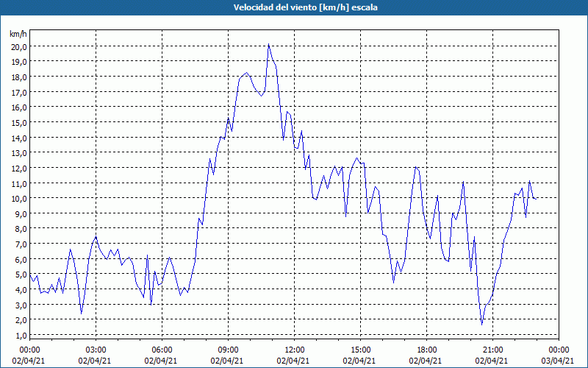Click the 17,0 y-axis value
The image size is (588, 368).
click(19, 92)
